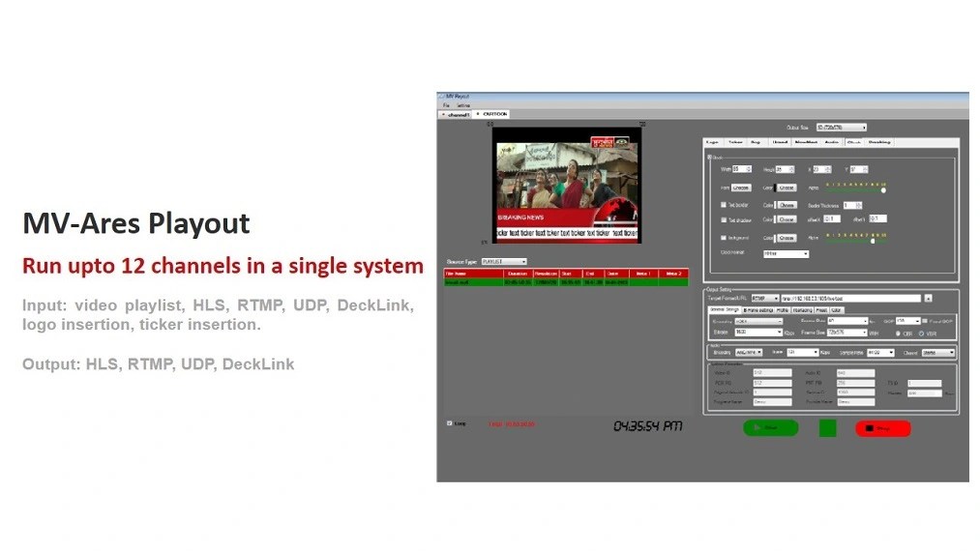Open the Source Type PLAYLIST dropdown
The width and height of the screenshot is (980, 551).
pyautogui.click(x=504, y=262)
